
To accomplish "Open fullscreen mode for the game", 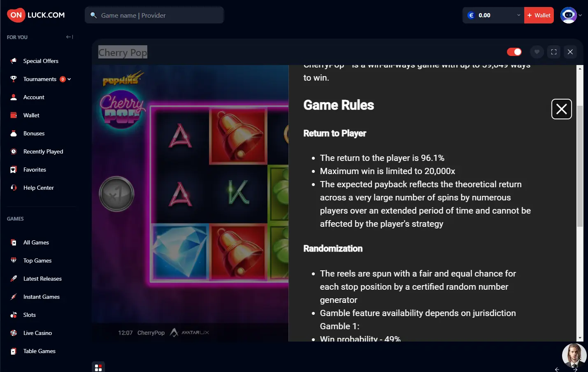I will [x=554, y=52].
